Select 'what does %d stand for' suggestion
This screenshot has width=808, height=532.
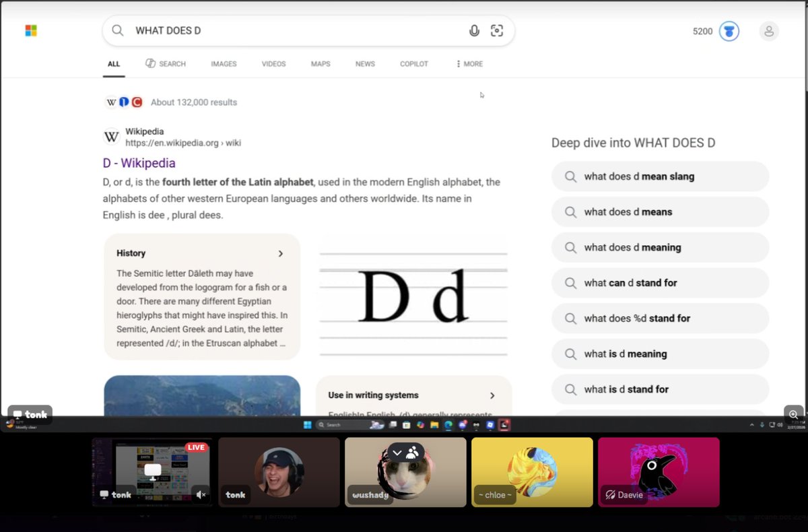660,319
